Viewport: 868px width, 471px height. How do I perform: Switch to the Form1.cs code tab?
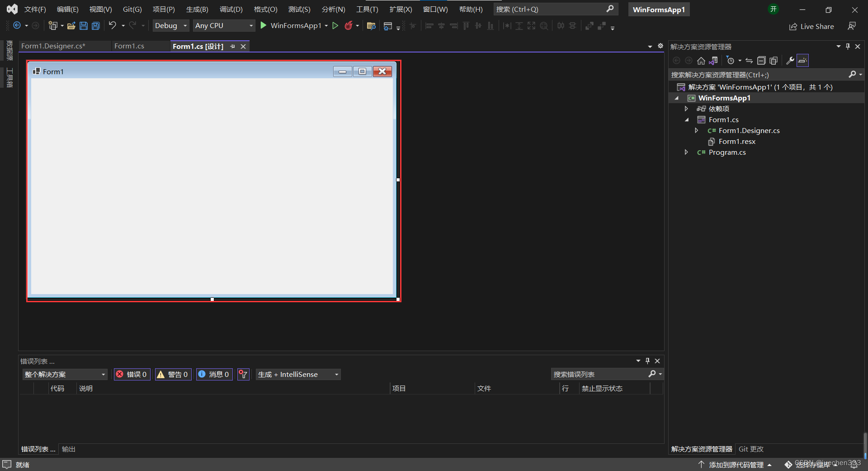coord(129,46)
